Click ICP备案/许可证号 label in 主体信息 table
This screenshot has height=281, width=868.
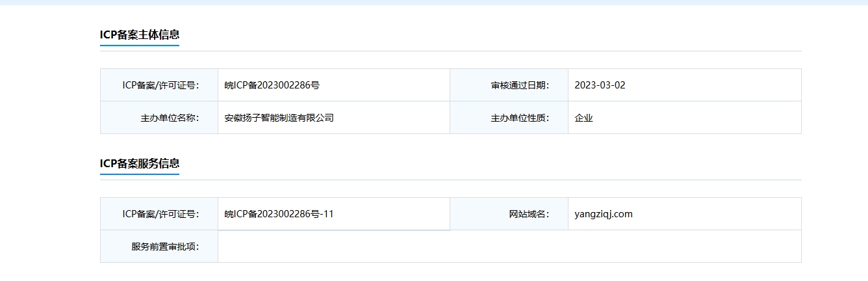(160, 85)
